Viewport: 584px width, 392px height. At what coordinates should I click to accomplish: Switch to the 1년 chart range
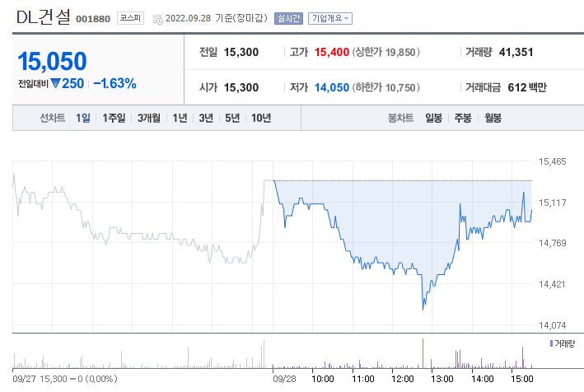tap(180, 118)
